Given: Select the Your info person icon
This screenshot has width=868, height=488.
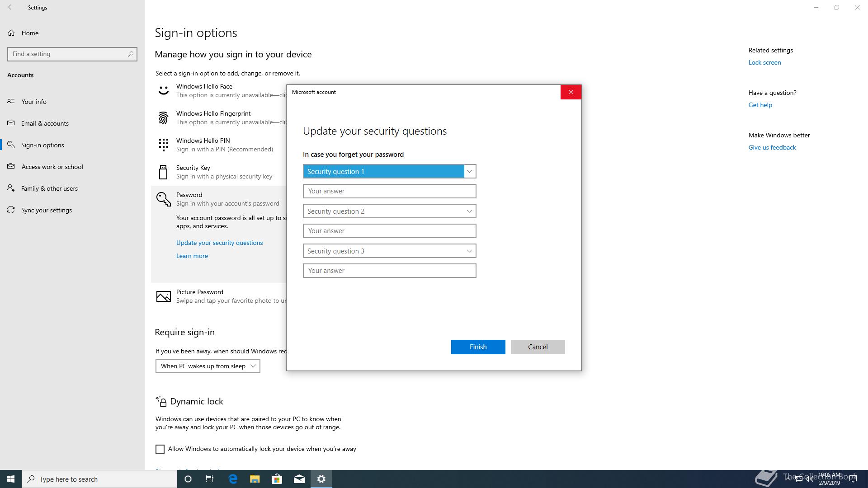Looking at the screenshot, I should tap(11, 101).
